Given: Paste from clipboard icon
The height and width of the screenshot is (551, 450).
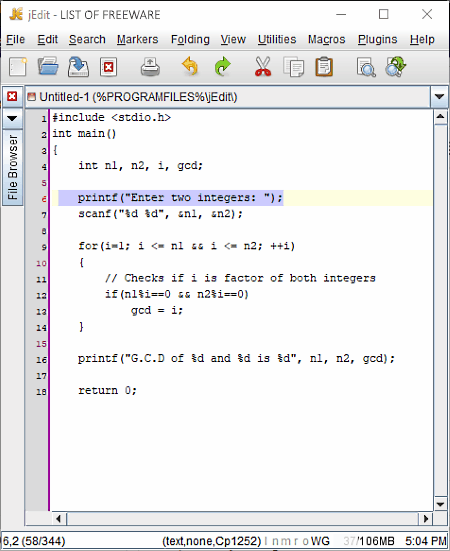Looking at the screenshot, I should (x=324, y=67).
